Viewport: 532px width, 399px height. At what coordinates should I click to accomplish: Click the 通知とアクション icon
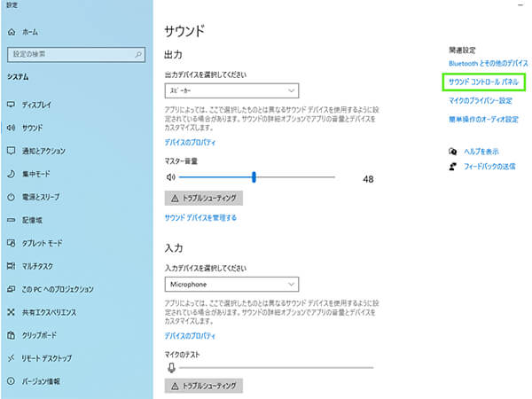point(12,151)
